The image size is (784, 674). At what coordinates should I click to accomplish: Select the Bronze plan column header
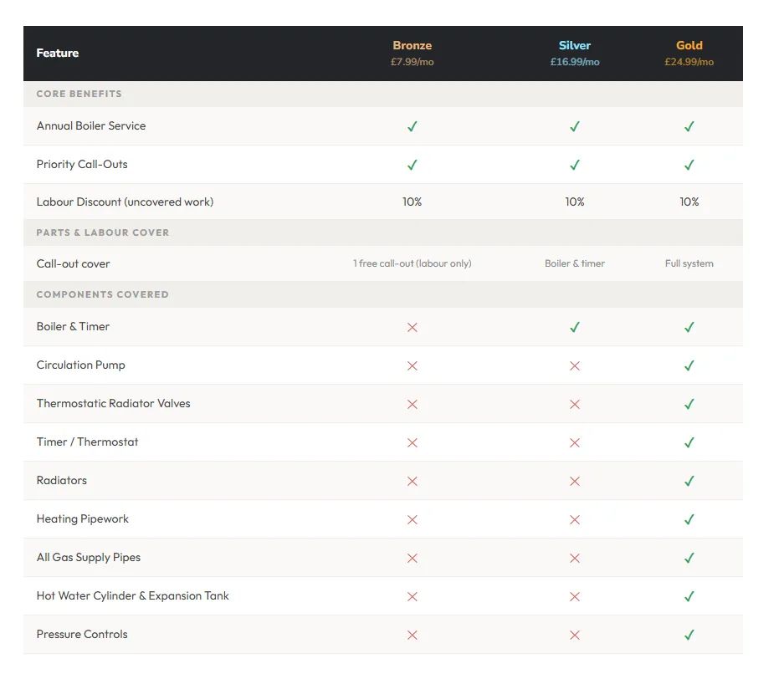pyautogui.click(x=412, y=53)
